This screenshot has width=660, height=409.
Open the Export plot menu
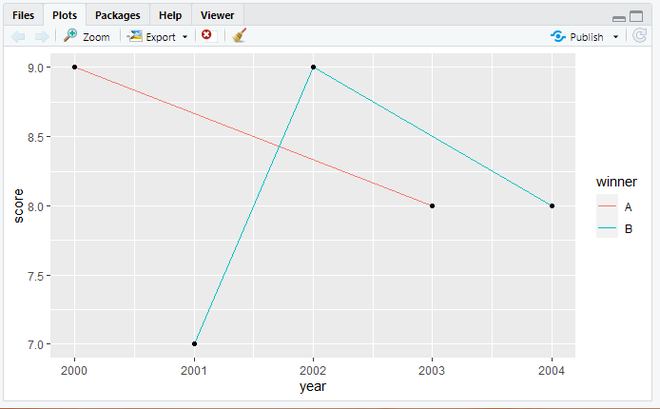tap(157, 37)
